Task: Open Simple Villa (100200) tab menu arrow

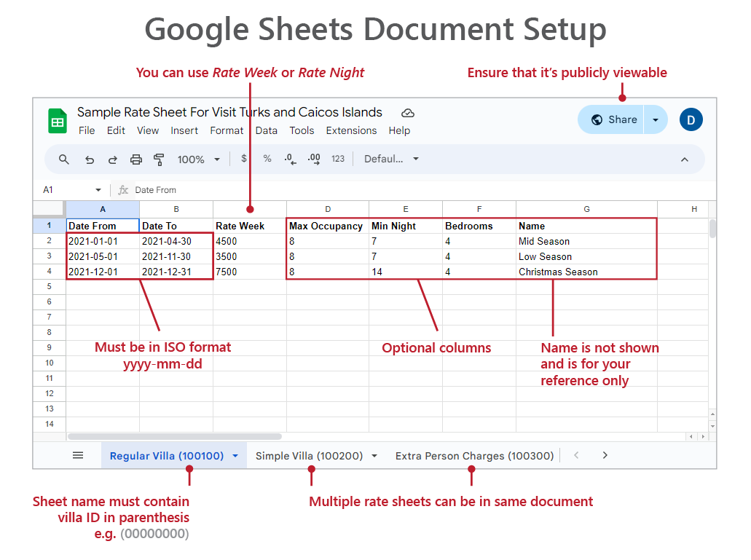Action: click(374, 456)
